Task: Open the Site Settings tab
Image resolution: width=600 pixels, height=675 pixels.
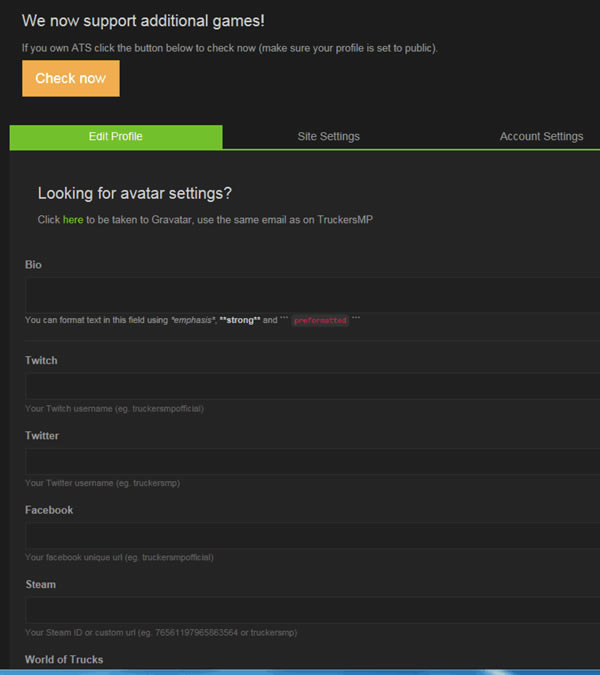Action: point(328,137)
